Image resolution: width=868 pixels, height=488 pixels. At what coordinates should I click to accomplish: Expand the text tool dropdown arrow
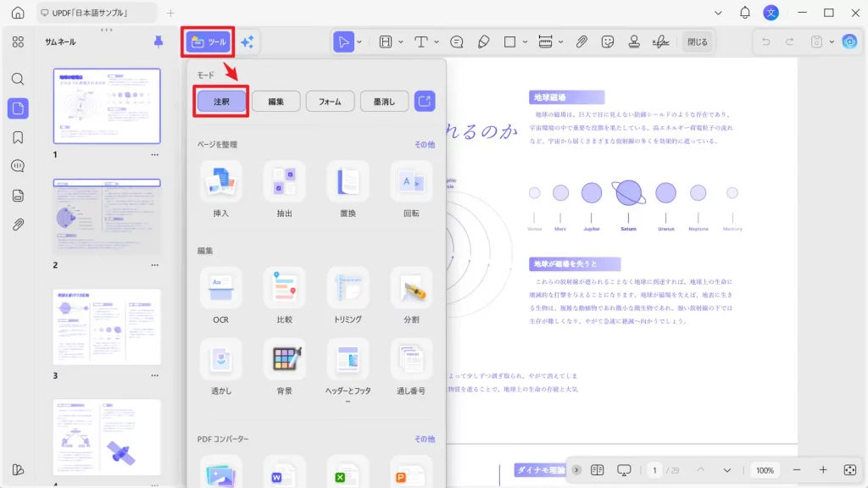click(437, 42)
